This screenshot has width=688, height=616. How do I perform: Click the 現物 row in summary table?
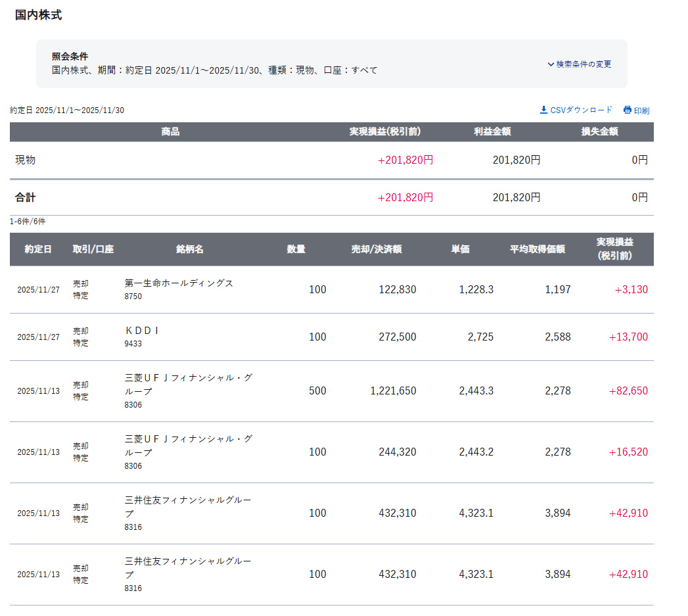coord(26,160)
